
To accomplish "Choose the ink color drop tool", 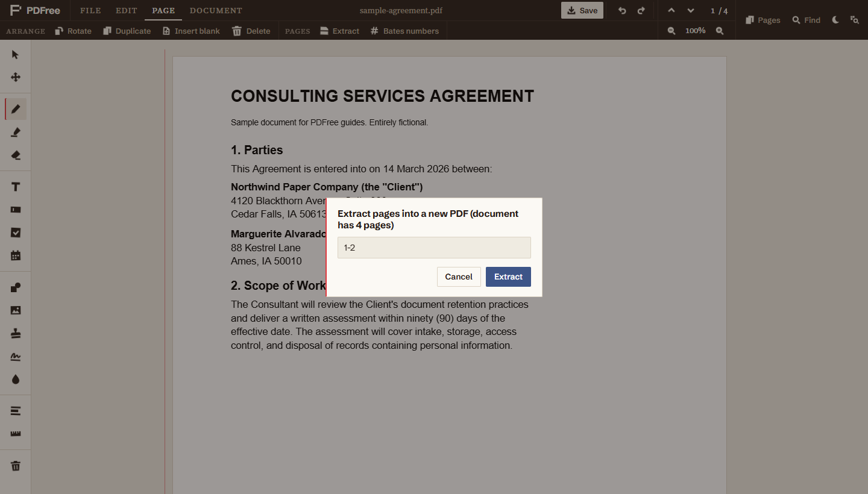I will coord(16,379).
